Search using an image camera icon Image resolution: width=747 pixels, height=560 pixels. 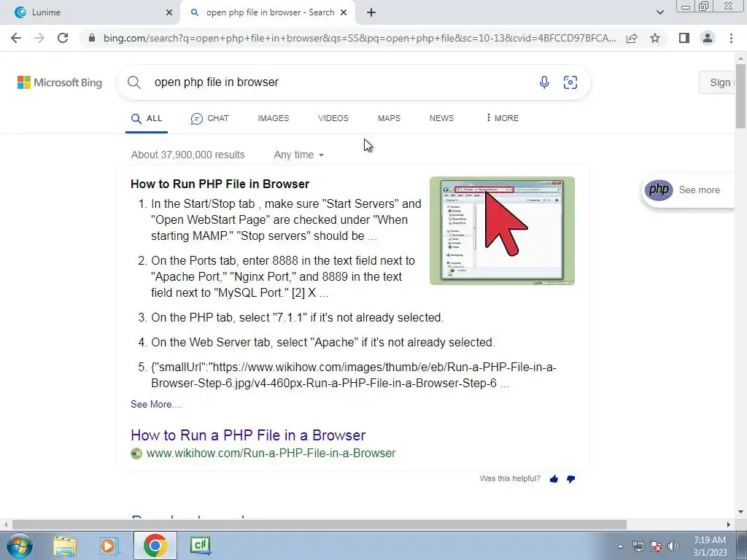[x=570, y=82]
